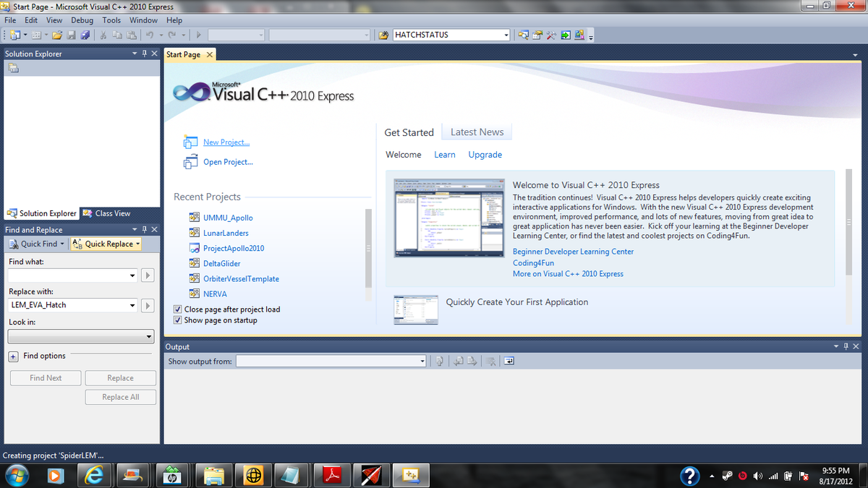Open the Toolbox wrench icon

click(x=551, y=35)
